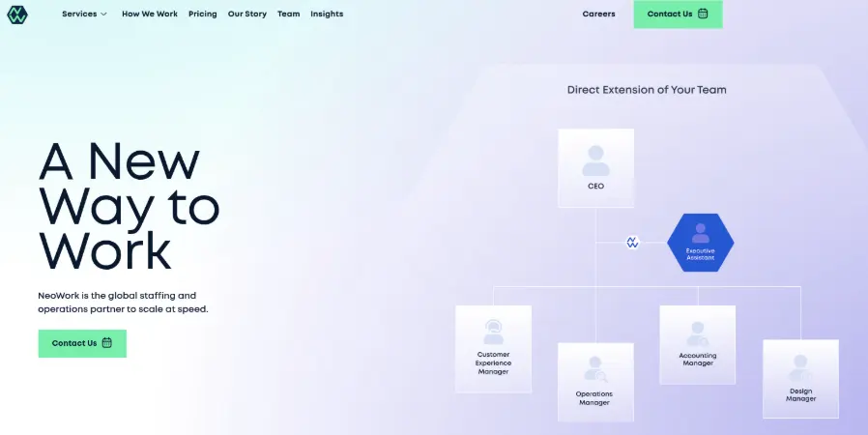
Task: Click the A New Way to Work headline
Action: pos(129,206)
